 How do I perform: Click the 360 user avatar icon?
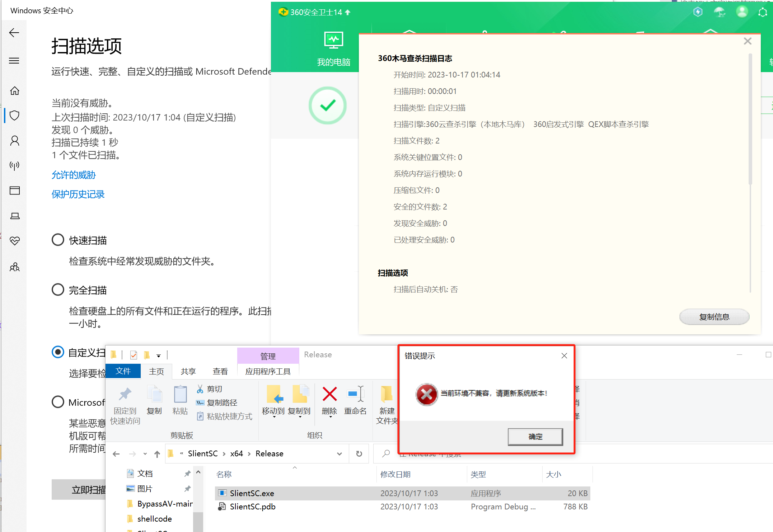click(x=741, y=12)
